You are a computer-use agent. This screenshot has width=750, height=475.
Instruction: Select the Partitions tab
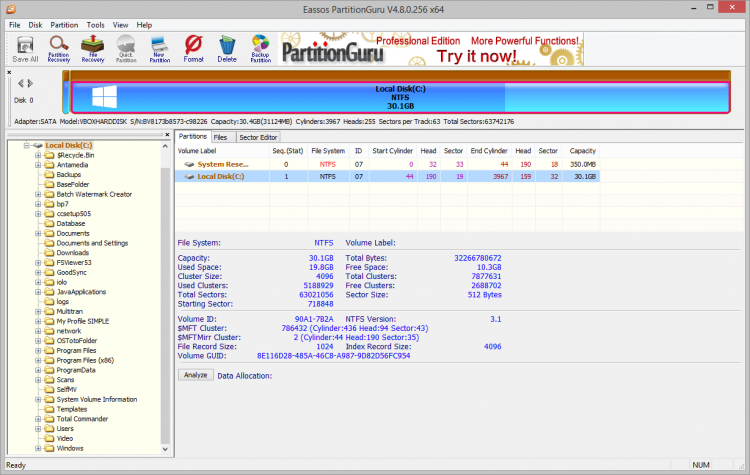(x=193, y=136)
